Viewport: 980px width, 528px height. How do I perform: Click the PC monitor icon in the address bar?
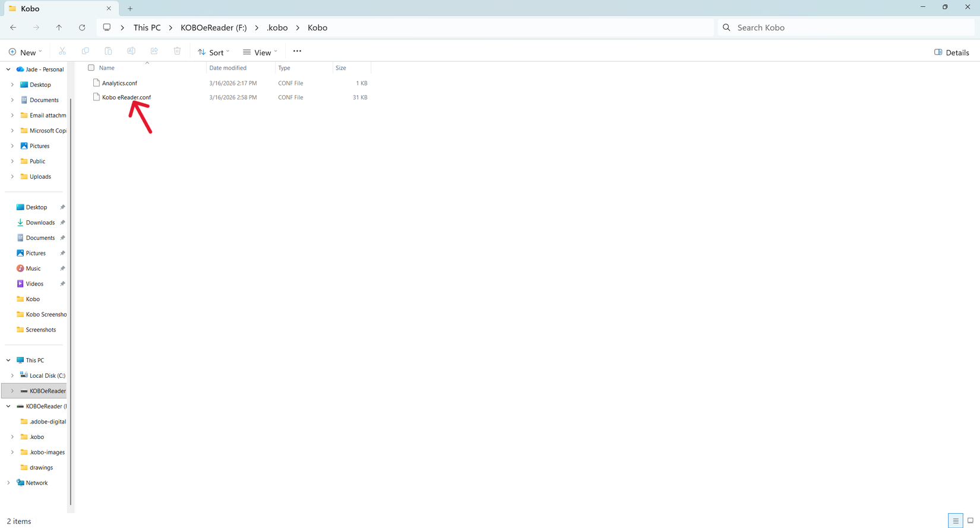pyautogui.click(x=107, y=27)
